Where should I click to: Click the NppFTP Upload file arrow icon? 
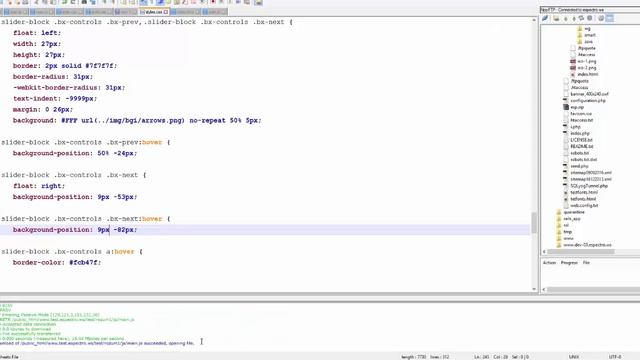[574, 18]
